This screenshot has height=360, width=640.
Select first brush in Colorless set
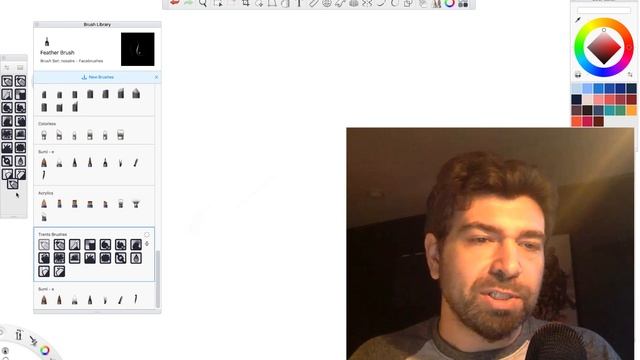click(44, 135)
